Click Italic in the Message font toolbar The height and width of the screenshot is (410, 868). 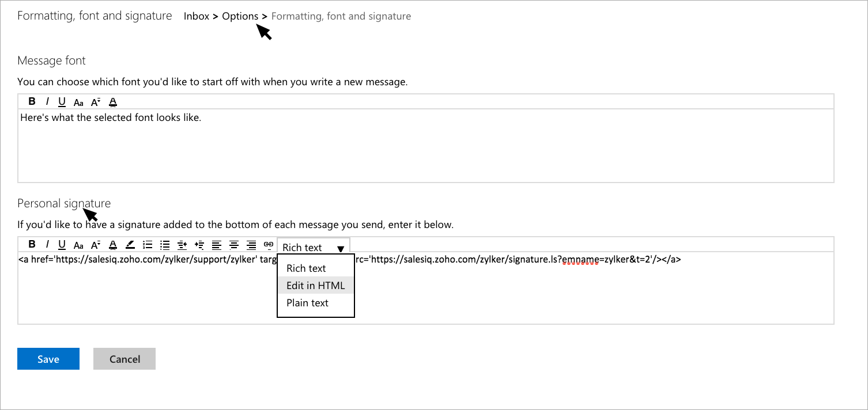[47, 102]
